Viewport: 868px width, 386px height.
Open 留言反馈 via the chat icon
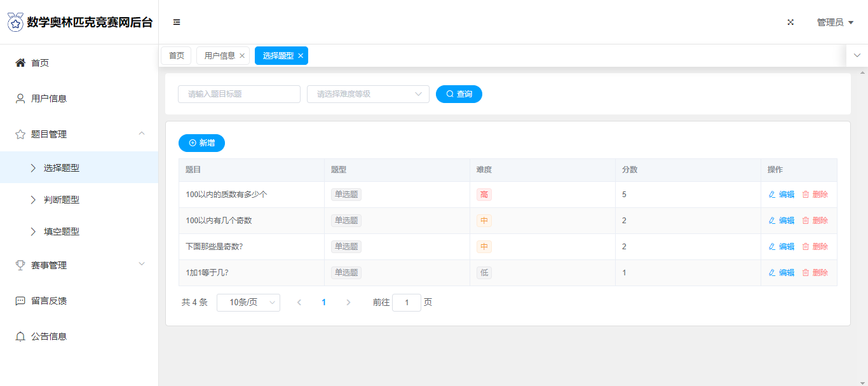coord(20,301)
